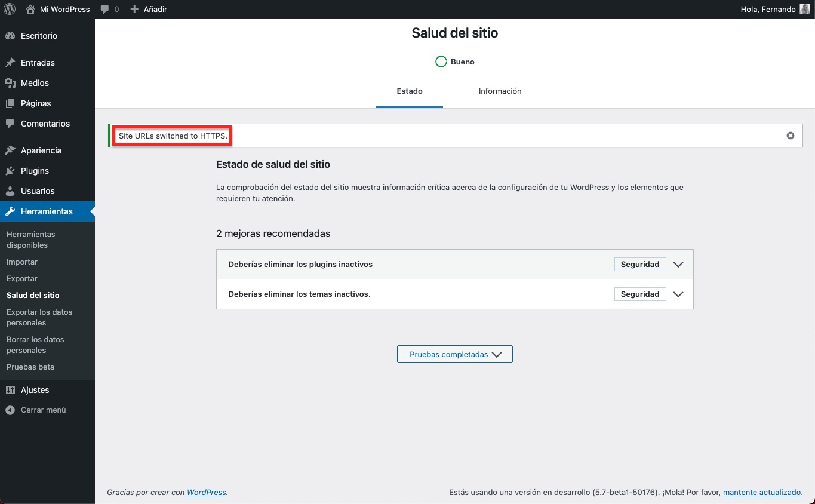Open Exportar under Herramientas submenu

(22, 279)
